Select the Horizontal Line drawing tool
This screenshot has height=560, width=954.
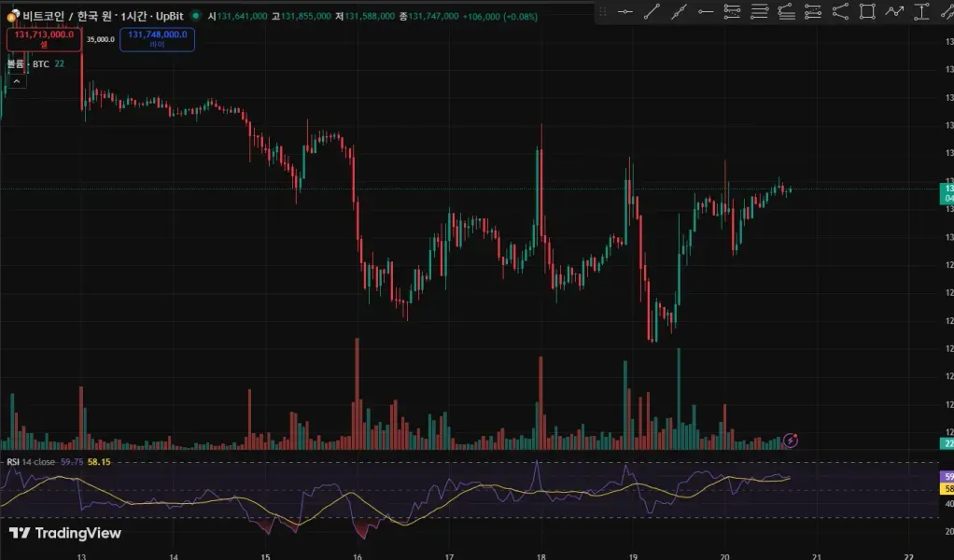tap(624, 11)
